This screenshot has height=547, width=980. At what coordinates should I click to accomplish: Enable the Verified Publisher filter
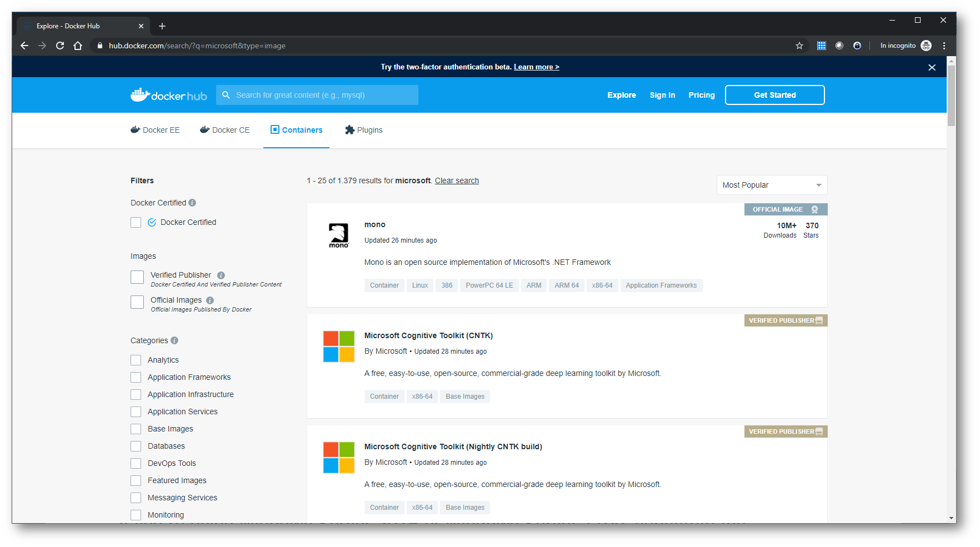coord(137,277)
